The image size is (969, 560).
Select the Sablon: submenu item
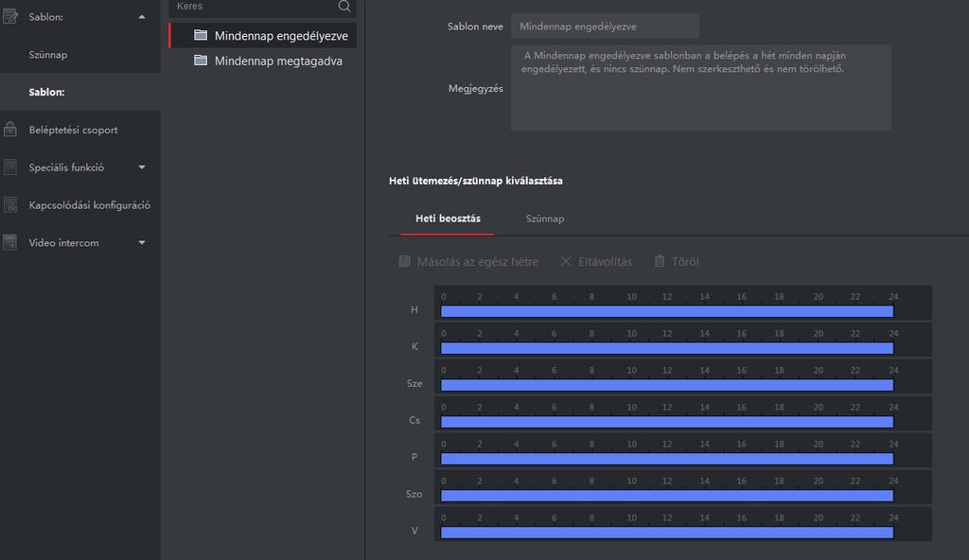80,92
